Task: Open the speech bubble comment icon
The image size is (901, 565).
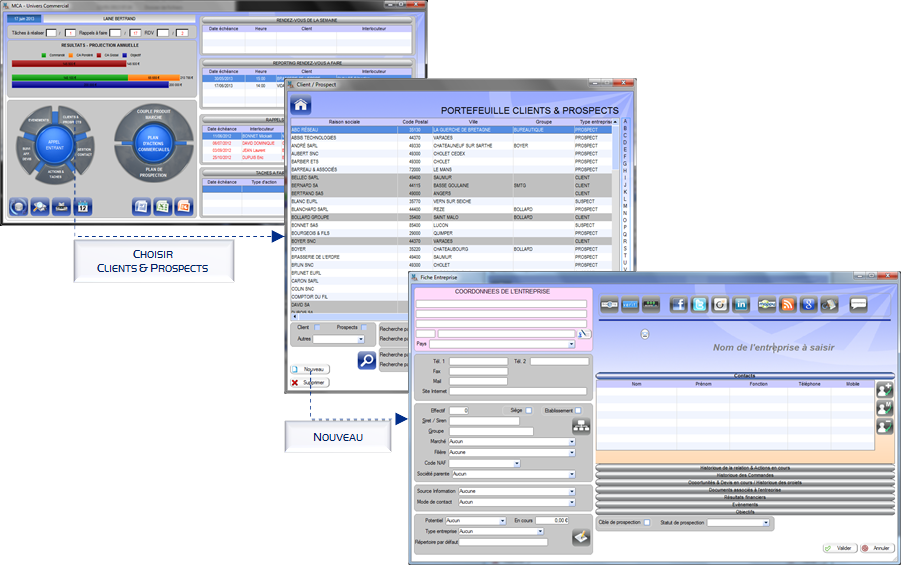Action: tap(858, 304)
